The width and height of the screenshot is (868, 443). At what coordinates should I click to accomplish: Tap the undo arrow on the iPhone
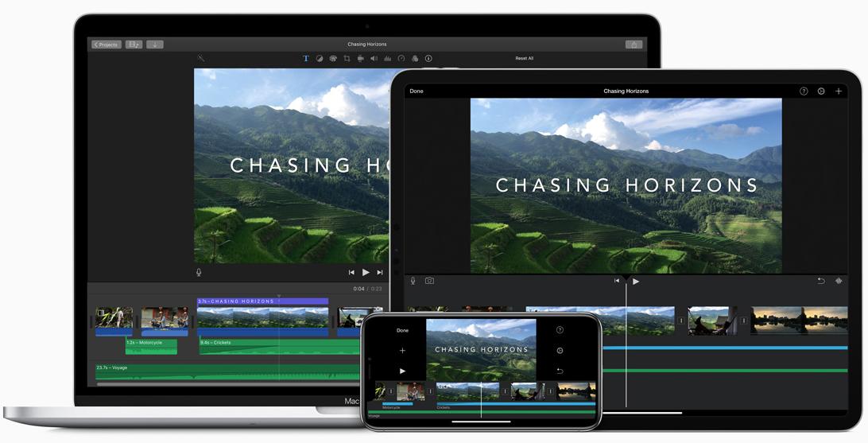click(560, 371)
